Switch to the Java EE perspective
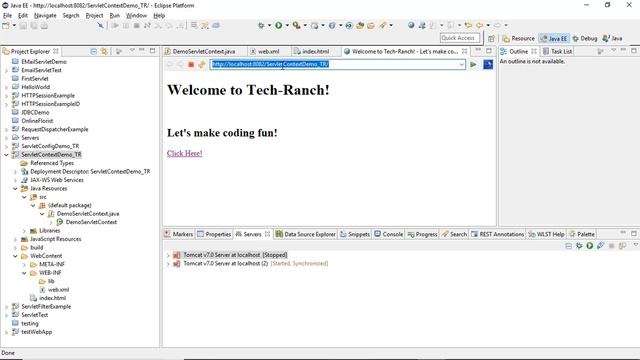The height and width of the screenshot is (360, 640). 554,38
